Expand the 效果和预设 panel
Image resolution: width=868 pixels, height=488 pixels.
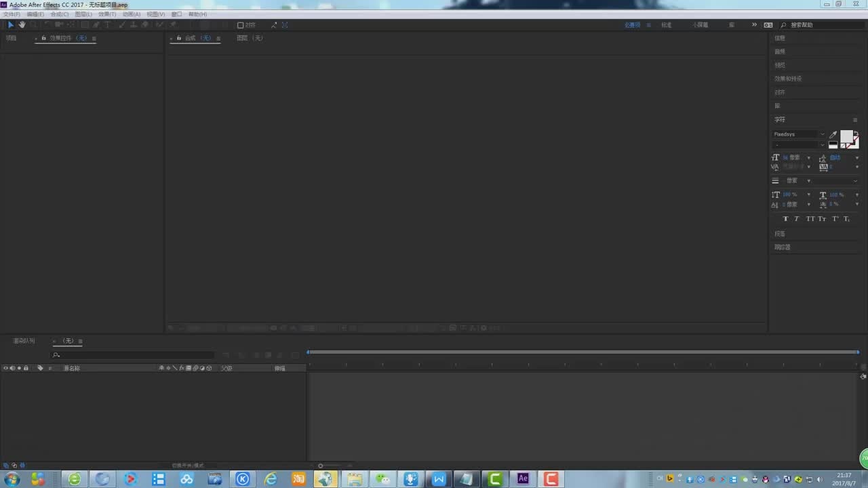tap(788, 79)
